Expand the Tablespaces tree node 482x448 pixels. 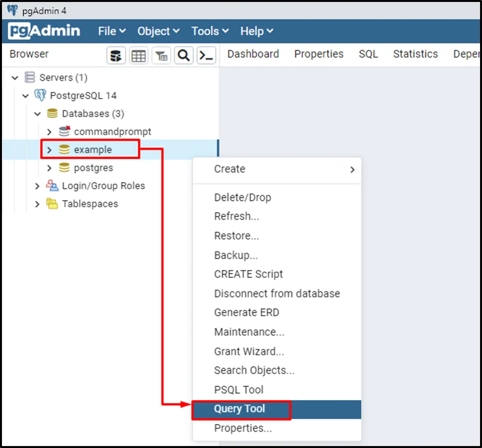tap(37, 204)
